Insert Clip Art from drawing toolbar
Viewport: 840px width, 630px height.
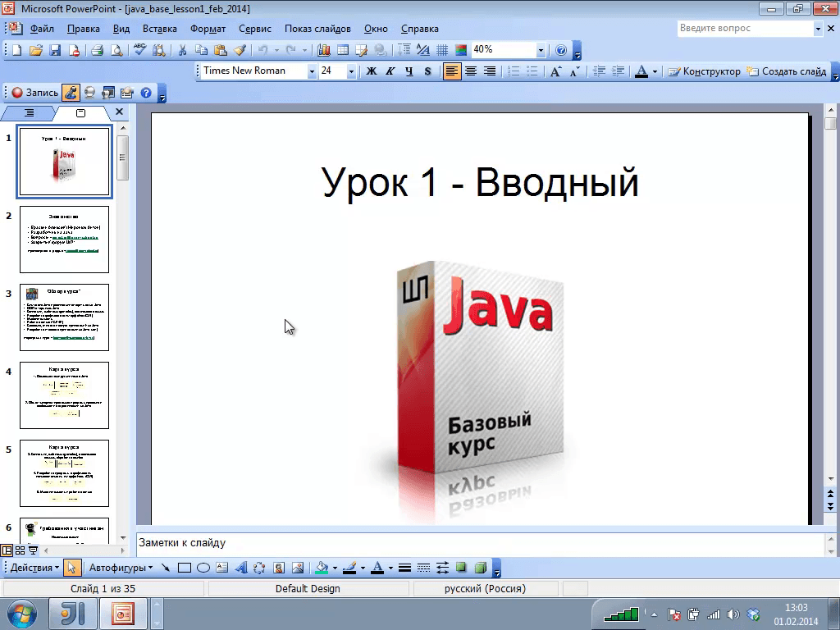point(279,568)
